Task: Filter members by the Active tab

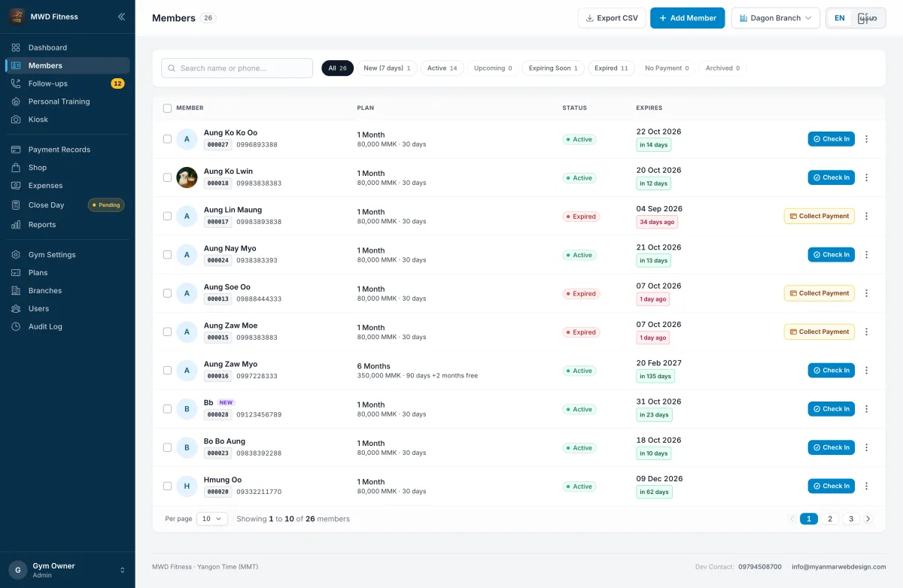Action: (x=442, y=68)
